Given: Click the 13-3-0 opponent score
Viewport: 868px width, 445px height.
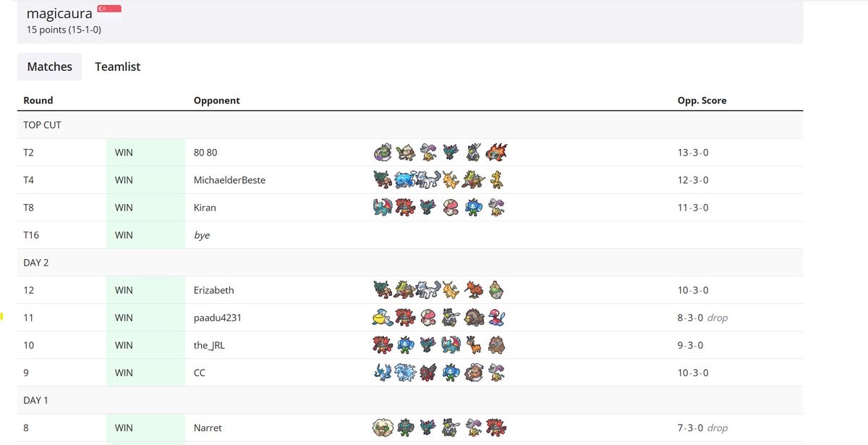Looking at the screenshot, I should coord(693,152).
